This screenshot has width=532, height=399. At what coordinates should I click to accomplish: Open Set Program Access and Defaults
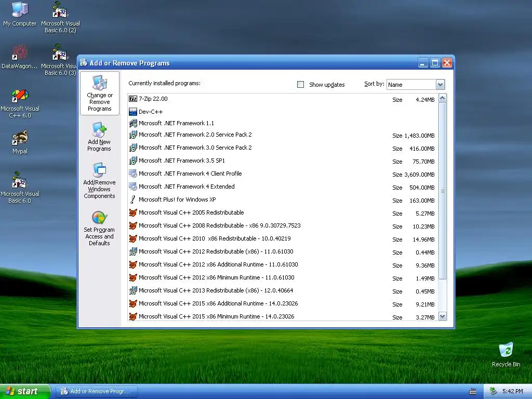pyautogui.click(x=99, y=228)
